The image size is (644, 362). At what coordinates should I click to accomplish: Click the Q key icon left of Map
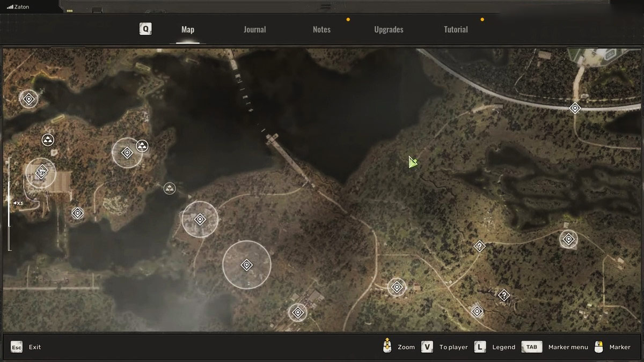(x=145, y=29)
